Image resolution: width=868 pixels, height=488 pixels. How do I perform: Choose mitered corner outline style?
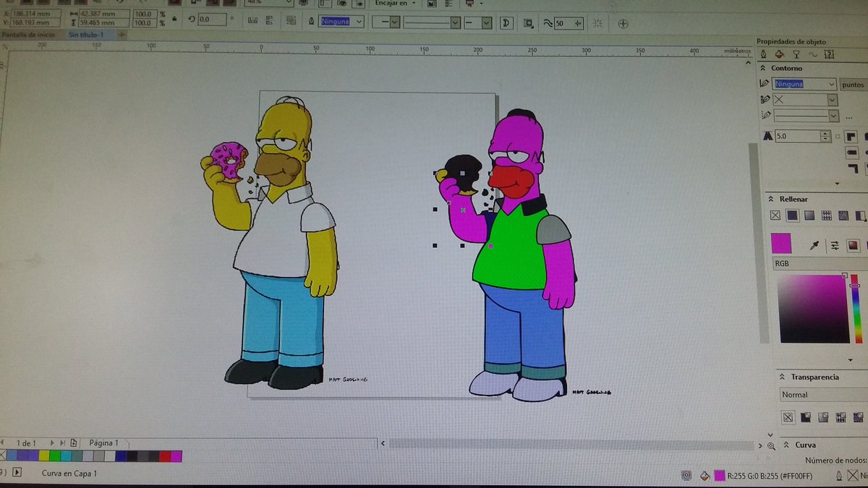[x=851, y=136]
